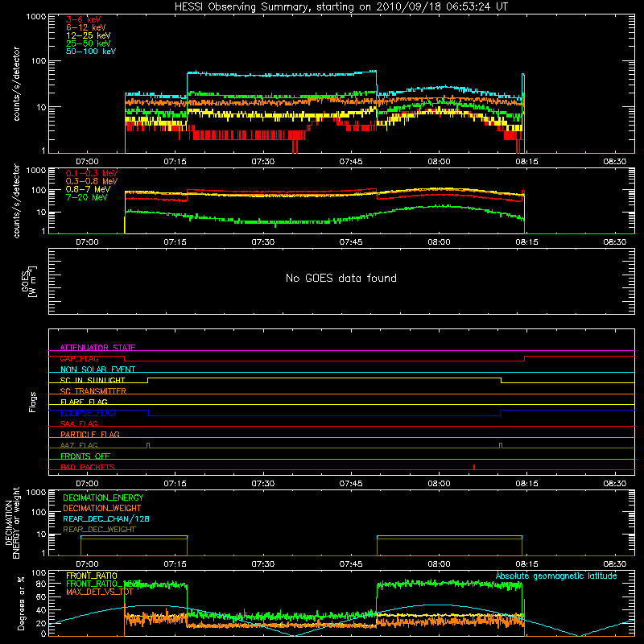Viewport: 644px width, 644px height.
Task: Click the 'DECIMATION ENERGY or weight' axis title
Action: [x=11, y=522]
